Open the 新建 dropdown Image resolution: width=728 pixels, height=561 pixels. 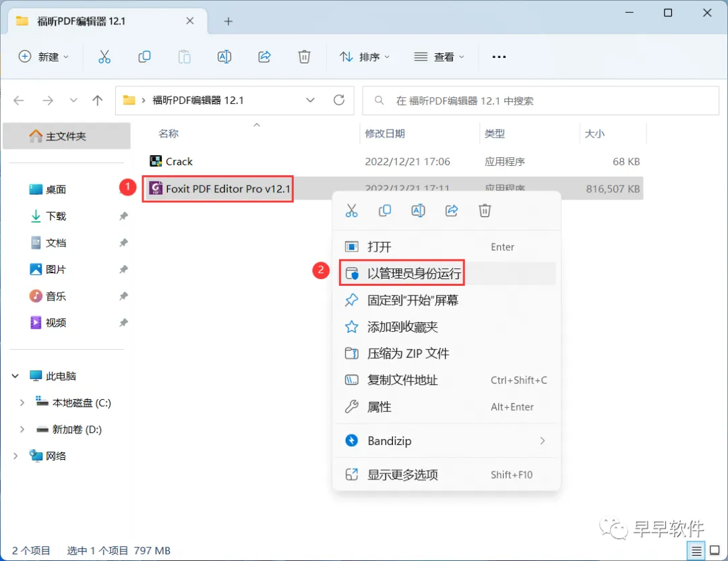44,57
